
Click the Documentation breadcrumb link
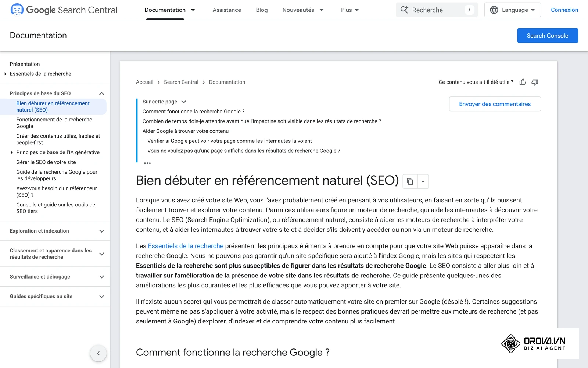pyautogui.click(x=227, y=82)
